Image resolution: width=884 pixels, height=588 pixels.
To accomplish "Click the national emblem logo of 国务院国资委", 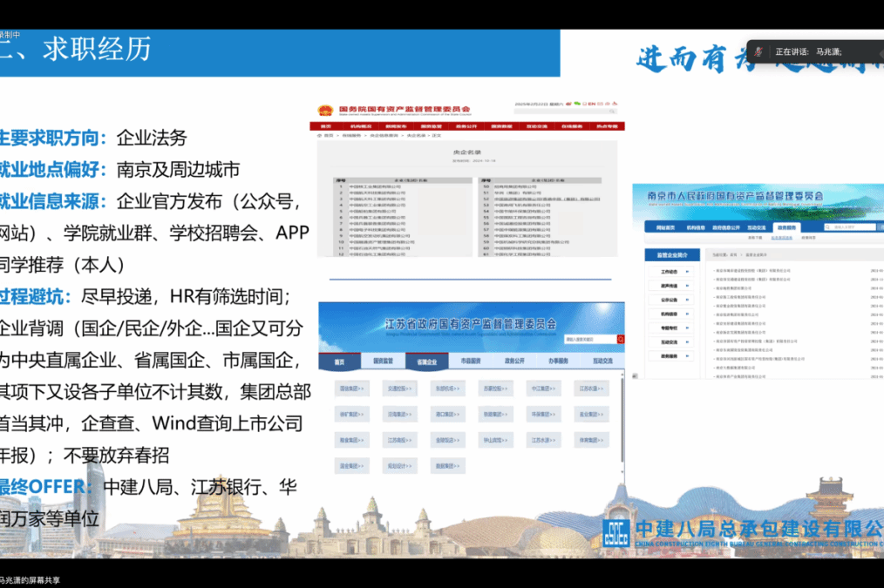I will coord(325,111).
